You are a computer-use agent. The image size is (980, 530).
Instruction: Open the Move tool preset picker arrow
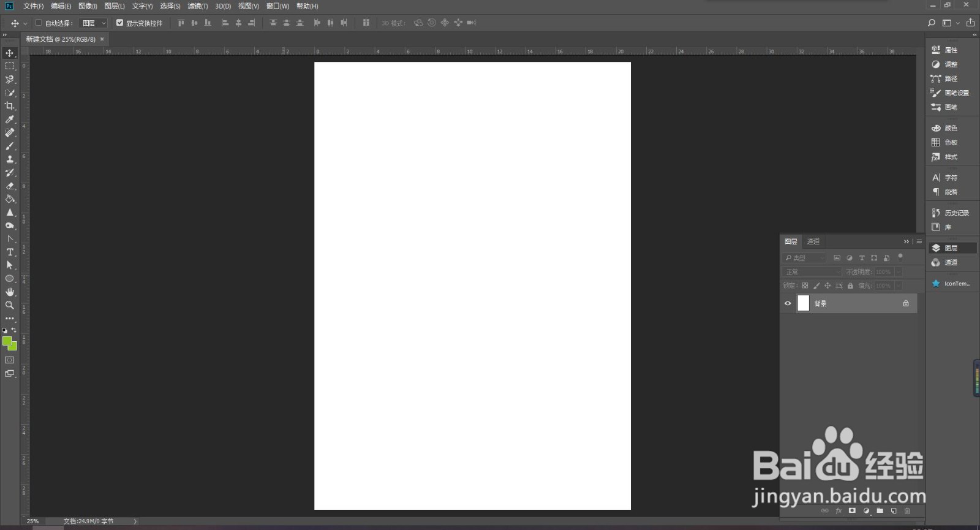pyautogui.click(x=25, y=23)
